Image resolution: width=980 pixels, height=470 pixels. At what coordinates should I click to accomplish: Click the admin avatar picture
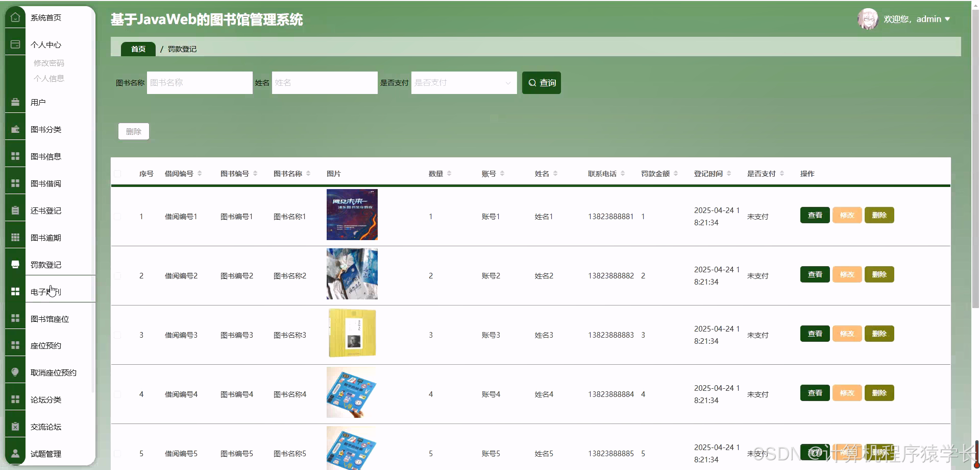click(868, 19)
